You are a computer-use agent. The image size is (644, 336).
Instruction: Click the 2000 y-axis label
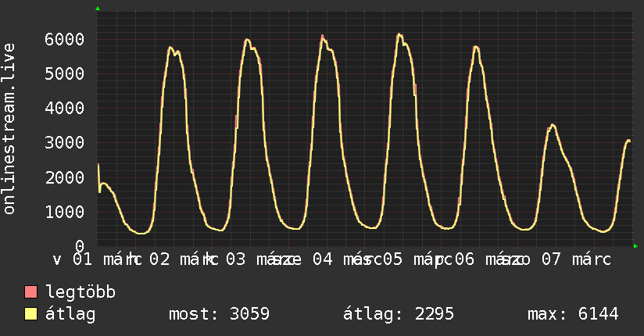[x=65, y=177]
